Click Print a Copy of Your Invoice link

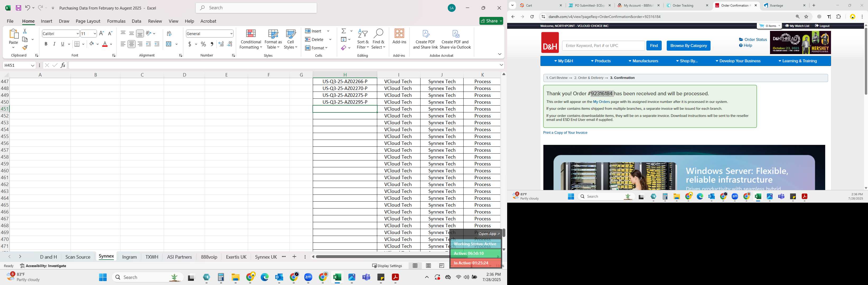click(x=565, y=132)
